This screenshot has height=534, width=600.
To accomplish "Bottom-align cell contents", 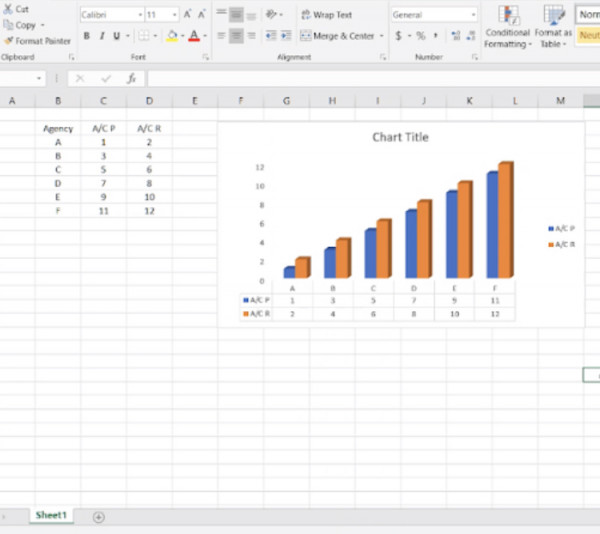I will (x=251, y=15).
